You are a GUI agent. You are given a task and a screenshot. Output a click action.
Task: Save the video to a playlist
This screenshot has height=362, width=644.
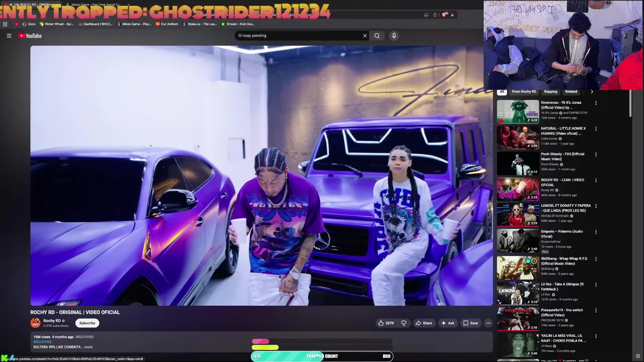(470, 323)
